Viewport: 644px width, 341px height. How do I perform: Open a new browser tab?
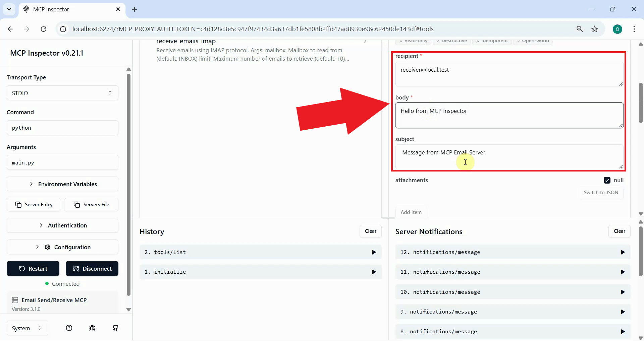[135, 9]
